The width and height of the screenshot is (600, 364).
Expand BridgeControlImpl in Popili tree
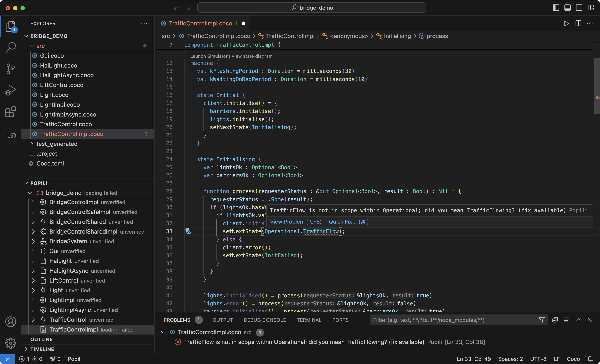point(33,202)
